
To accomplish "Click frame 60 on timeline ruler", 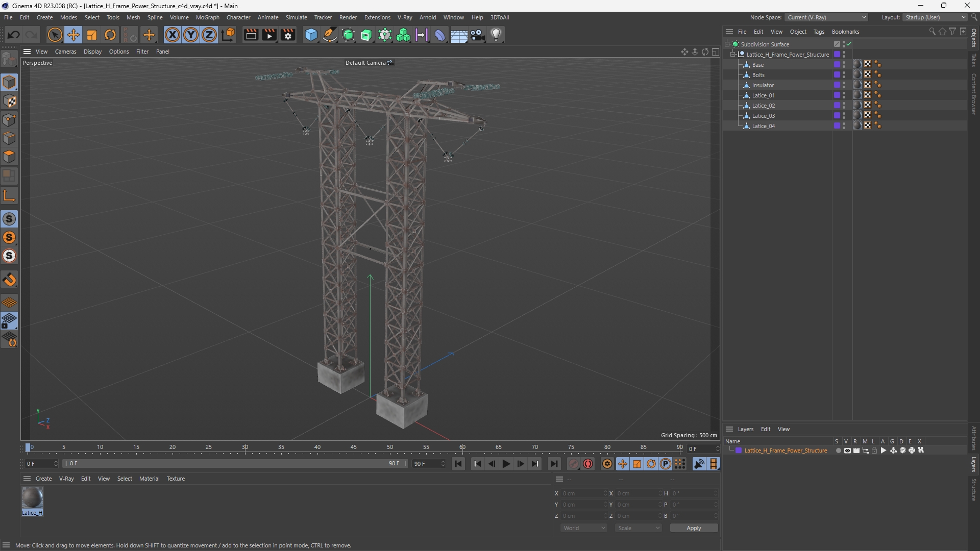I will pos(462,447).
